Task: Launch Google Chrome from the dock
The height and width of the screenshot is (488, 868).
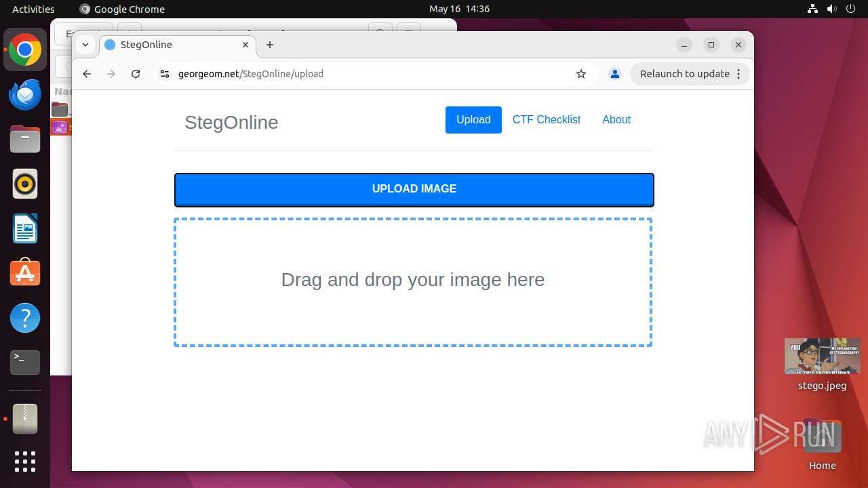Action: coord(25,50)
